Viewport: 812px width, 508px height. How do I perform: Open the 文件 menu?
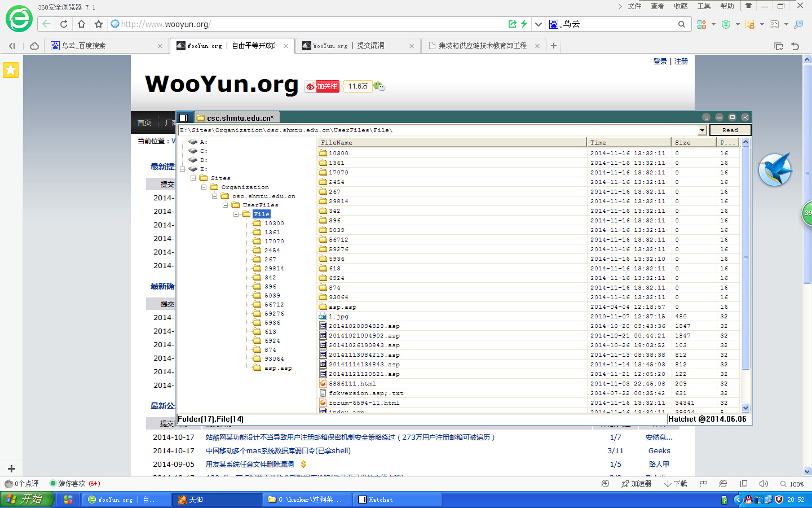tap(635, 6)
